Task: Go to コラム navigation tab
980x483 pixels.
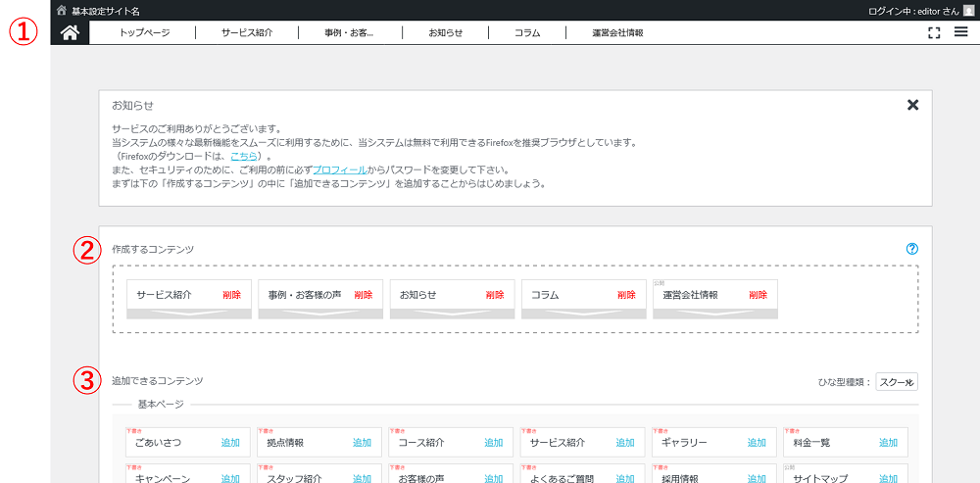Action: [527, 32]
